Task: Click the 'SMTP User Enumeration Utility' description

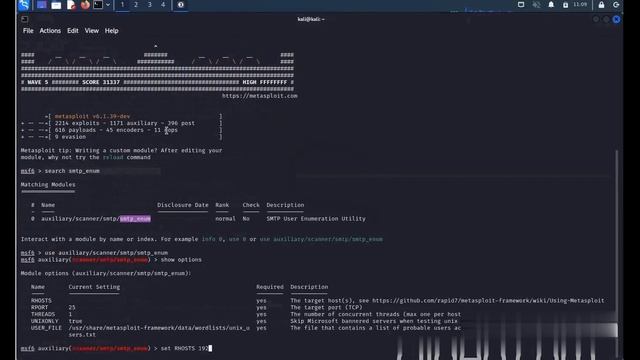Action: (x=316, y=219)
